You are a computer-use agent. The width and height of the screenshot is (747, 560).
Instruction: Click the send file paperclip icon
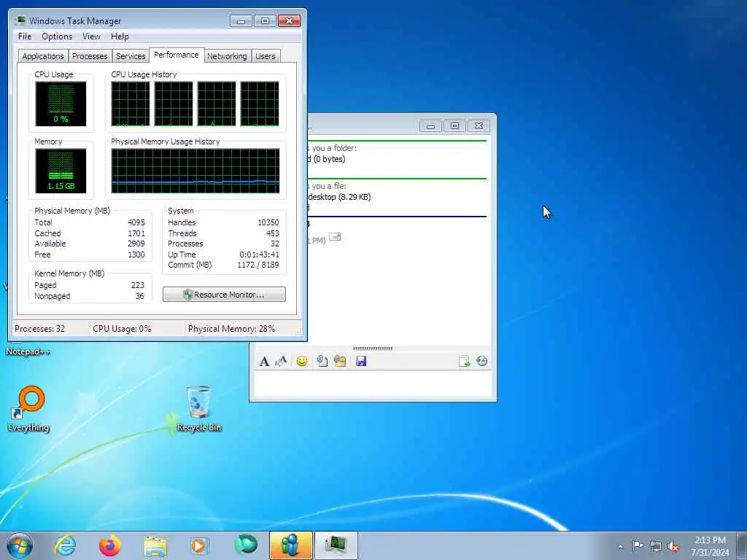322,362
